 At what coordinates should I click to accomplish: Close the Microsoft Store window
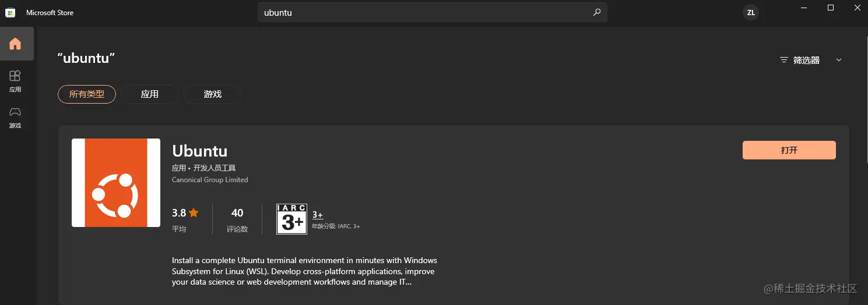coord(857,8)
